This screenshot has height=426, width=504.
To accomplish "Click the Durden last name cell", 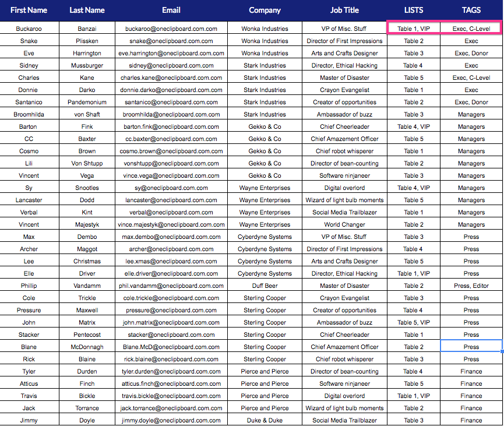I will 87,371.
